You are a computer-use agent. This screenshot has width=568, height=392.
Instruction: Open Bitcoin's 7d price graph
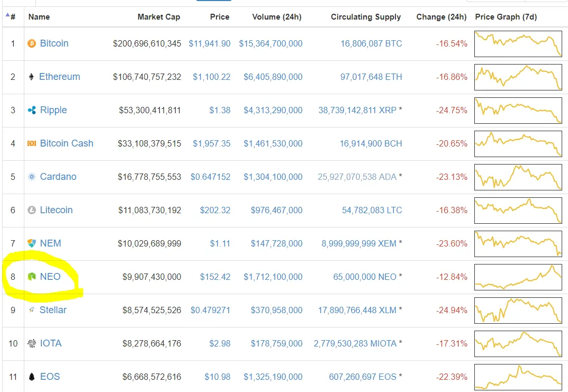click(518, 44)
